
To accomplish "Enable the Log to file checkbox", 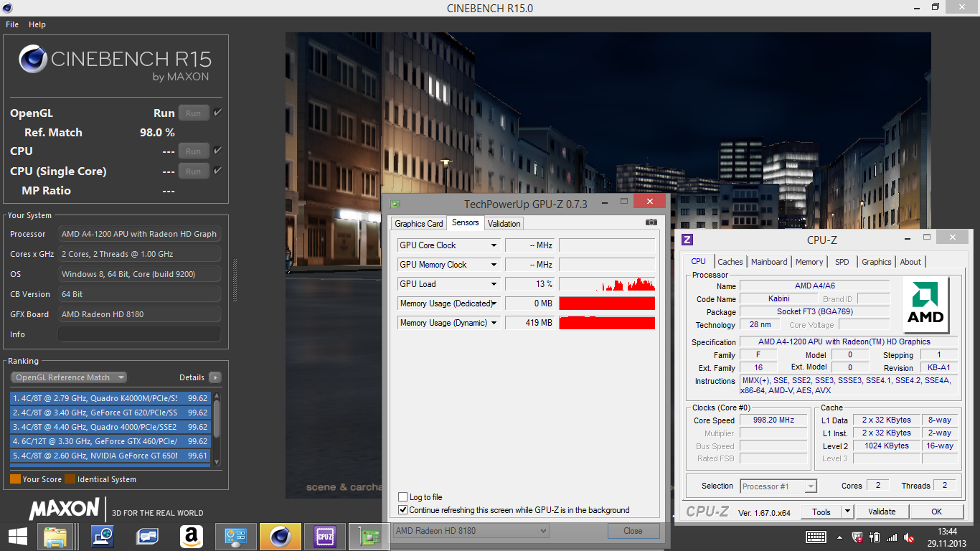I will click(402, 497).
